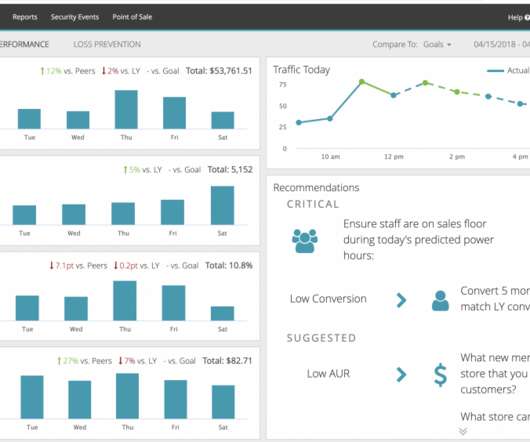
Task: Click the Low AUR recommendation label
Action: tap(328, 373)
